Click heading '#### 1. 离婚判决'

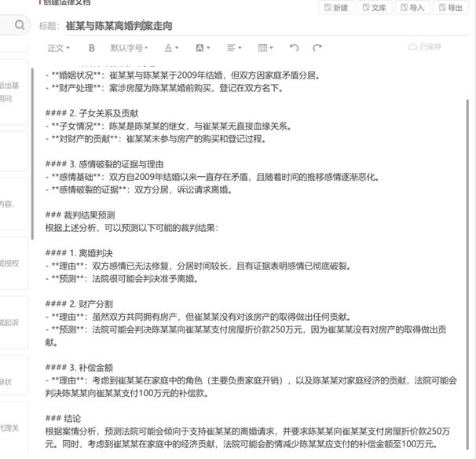click(x=79, y=253)
